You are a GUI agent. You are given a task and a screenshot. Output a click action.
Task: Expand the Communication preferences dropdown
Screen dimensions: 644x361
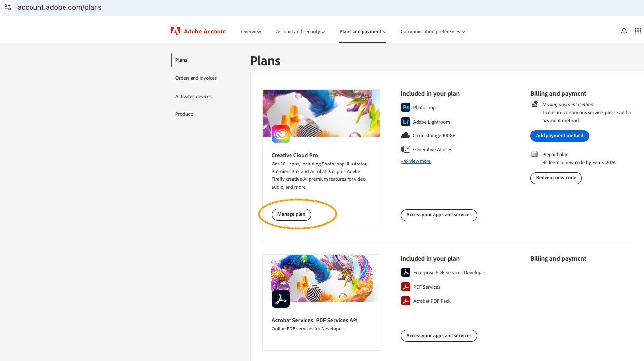[x=433, y=32]
